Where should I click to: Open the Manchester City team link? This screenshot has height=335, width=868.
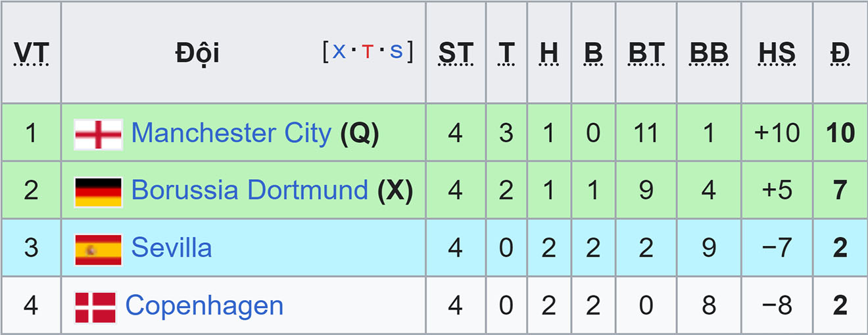(231, 133)
